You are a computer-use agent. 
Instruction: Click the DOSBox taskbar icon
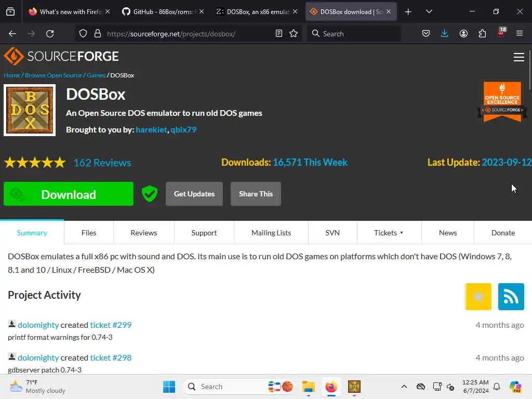point(354,387)
